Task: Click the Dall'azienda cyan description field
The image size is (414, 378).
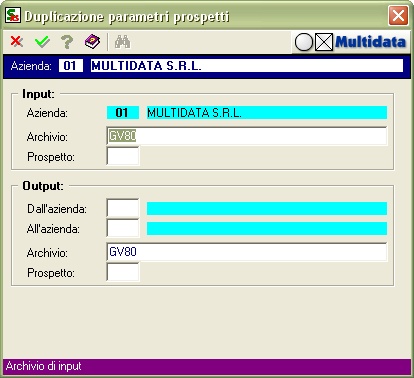Action: pos(267,208)
